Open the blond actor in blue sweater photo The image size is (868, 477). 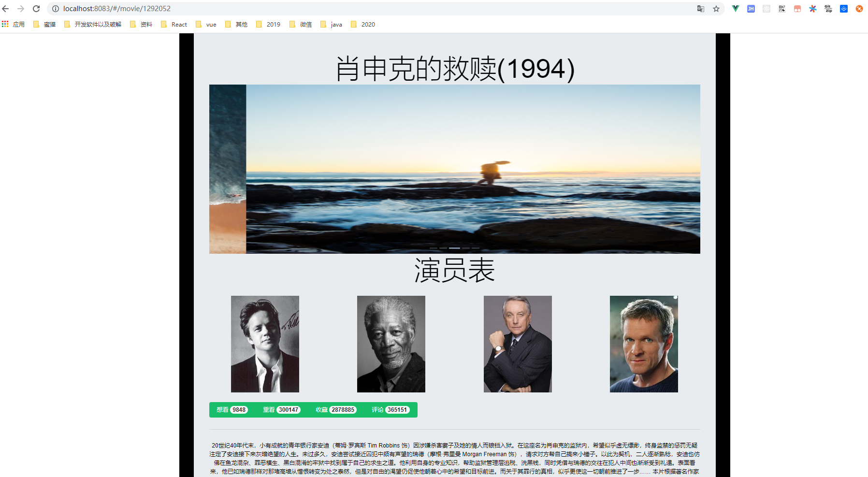[644, 344]
